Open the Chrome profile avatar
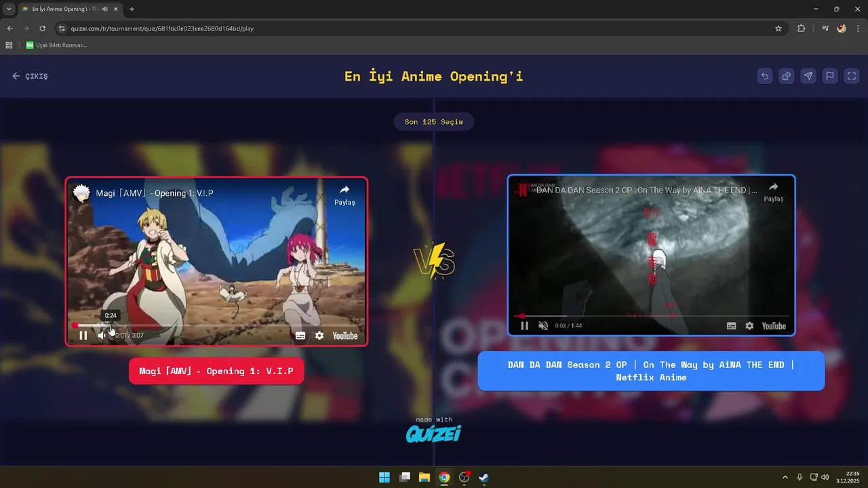Viewport: 868px width, 488px height. coord(842,28)
